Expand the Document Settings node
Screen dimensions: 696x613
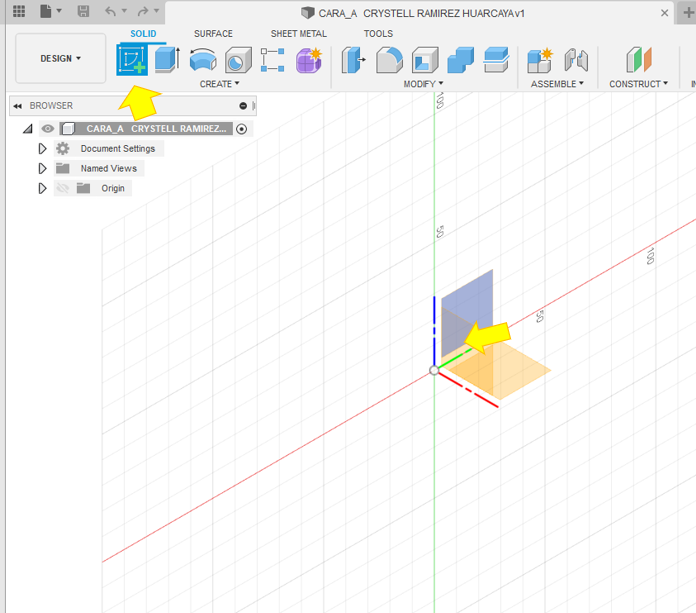click(x=42, y=149)
